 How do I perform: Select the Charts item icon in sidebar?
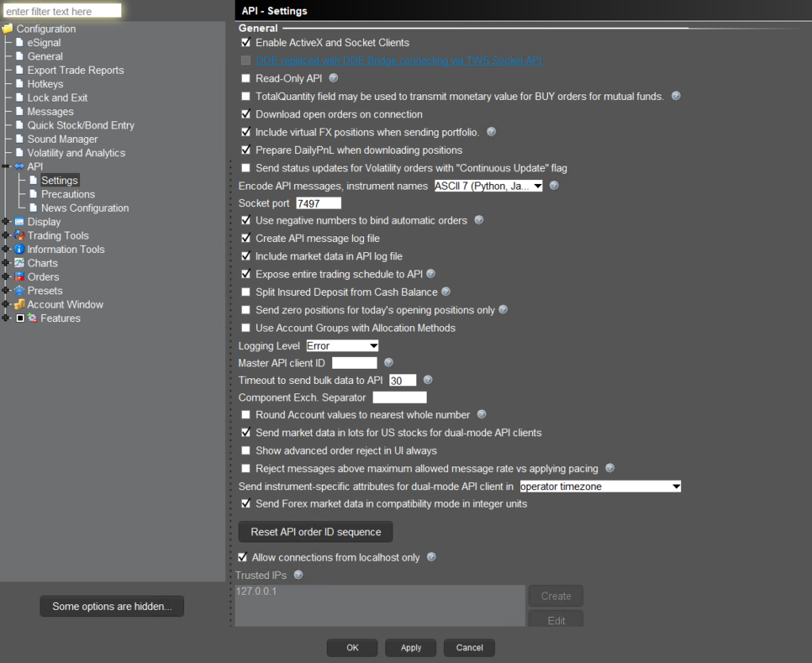20,263
